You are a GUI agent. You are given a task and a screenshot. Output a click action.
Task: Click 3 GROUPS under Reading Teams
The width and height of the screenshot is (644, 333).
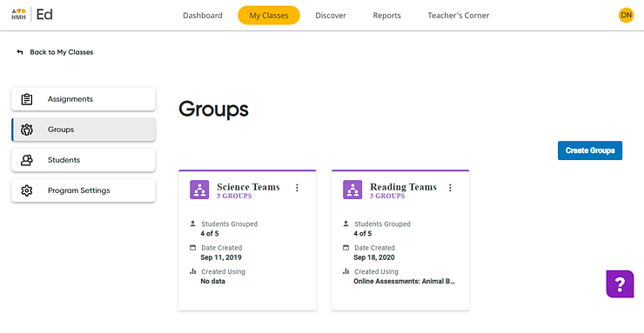(387, 196)
